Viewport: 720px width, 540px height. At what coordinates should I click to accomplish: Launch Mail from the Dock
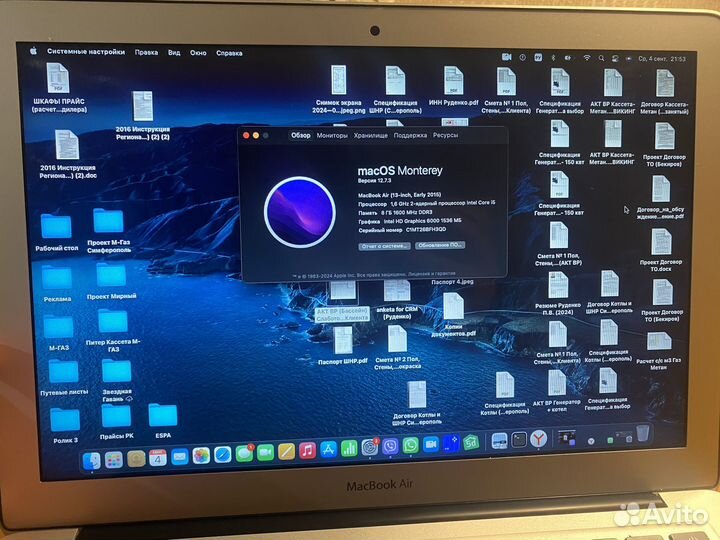pos(180,457)
